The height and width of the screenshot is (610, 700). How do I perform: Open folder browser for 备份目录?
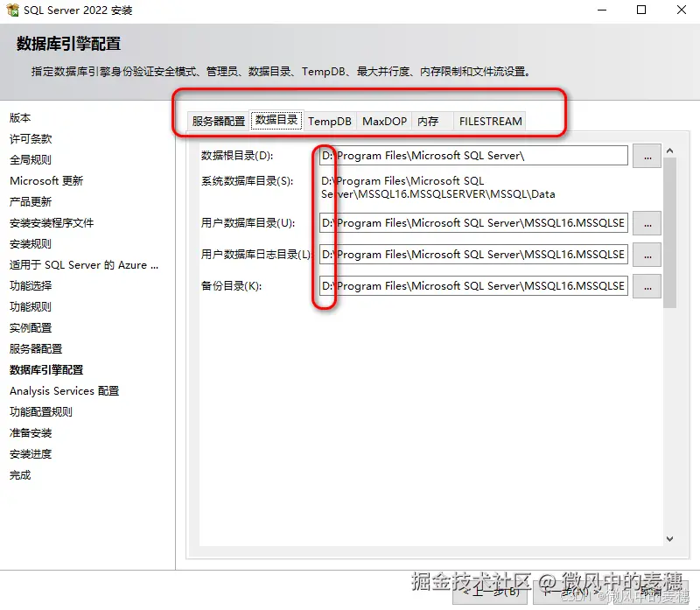point(647,285)
